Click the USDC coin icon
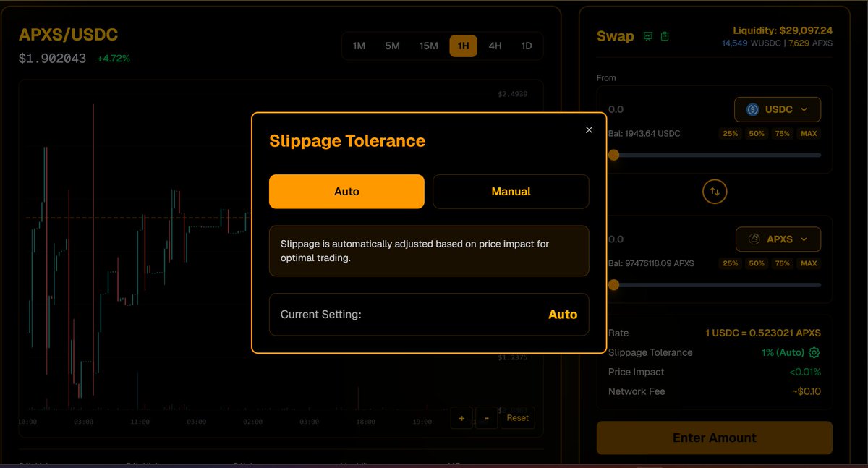Image resolution: width=868 pixels, height=468 pixels. tap(752, 109)
